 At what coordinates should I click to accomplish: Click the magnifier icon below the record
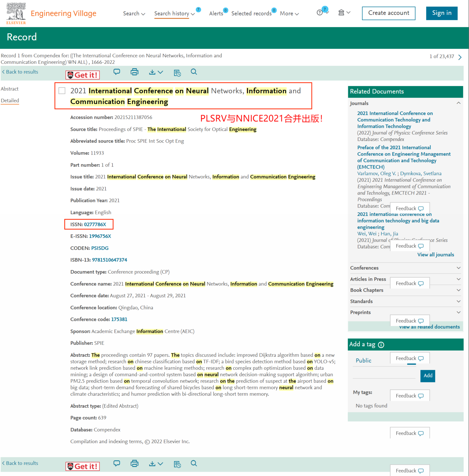[x=194, y=463]
